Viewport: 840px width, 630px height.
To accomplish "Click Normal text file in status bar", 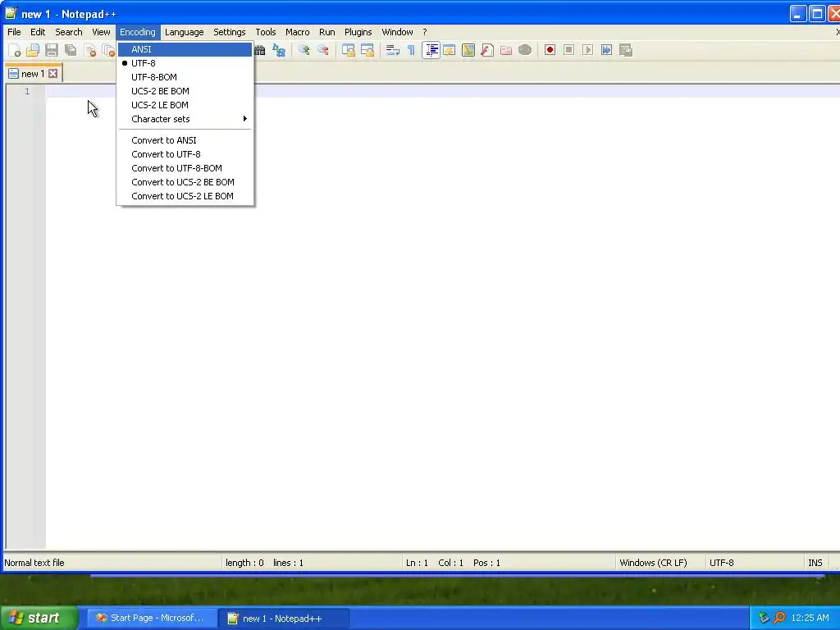I will [x=34, y=563].
